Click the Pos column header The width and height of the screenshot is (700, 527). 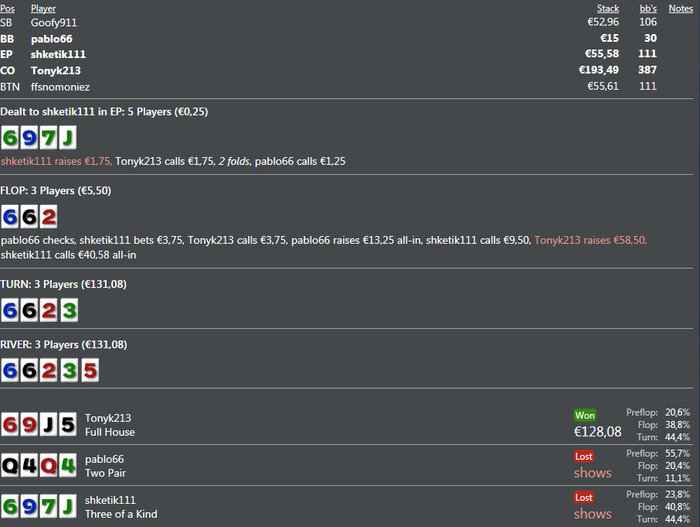(8, 8)
